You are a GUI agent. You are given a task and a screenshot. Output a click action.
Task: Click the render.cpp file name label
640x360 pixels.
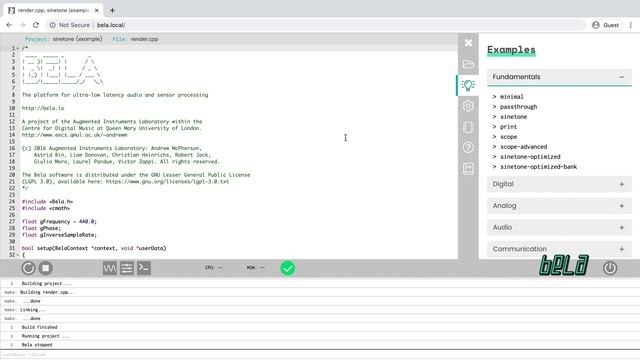pos(144,39)
